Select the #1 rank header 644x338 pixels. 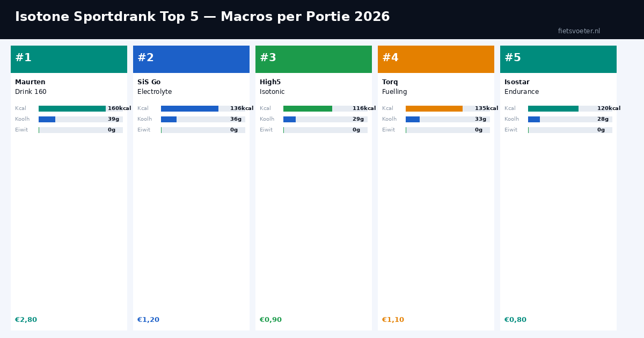click(x=69, y=59)
